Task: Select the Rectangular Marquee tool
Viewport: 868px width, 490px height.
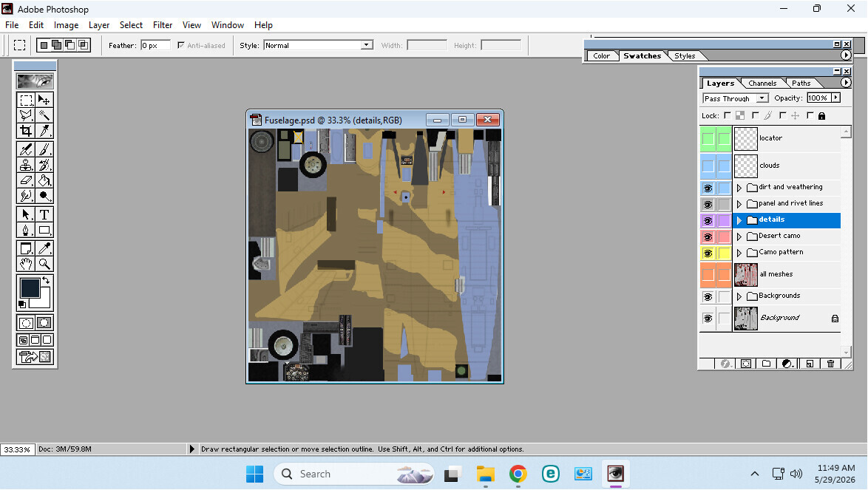Action: (26, 100)
